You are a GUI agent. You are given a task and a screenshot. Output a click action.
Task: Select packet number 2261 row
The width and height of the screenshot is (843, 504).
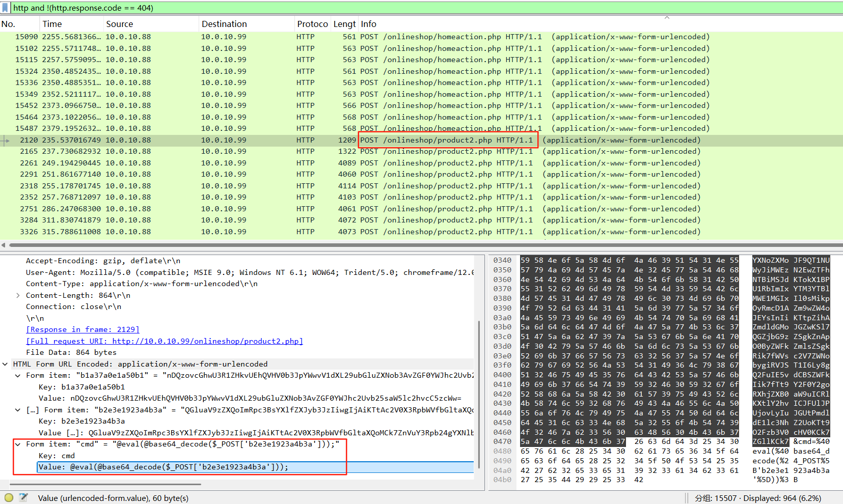(421, 163)
